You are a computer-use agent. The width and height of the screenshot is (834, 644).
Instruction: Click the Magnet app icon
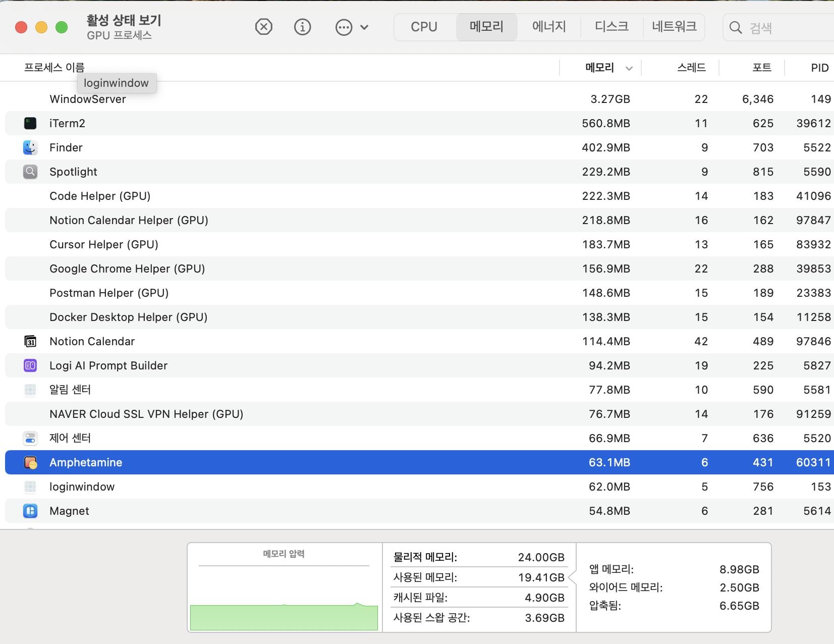(30, 511)
